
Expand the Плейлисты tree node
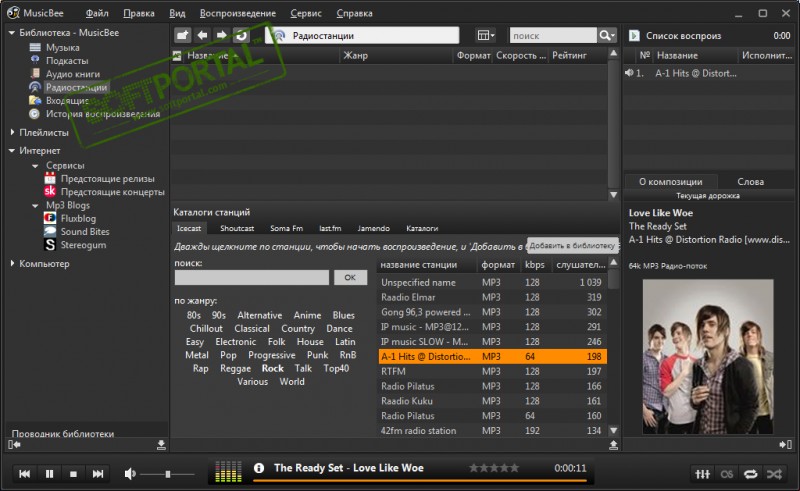[x=12, y=132]
